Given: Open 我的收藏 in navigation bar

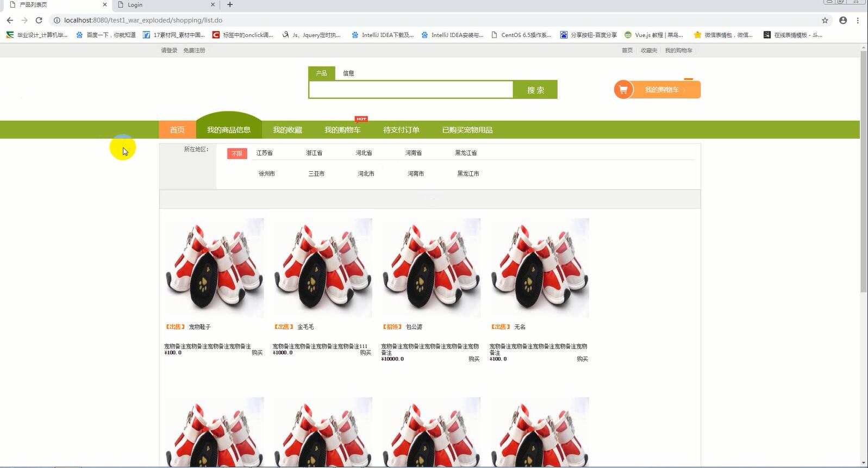Looking at the screenshot, I should (288, 130).
